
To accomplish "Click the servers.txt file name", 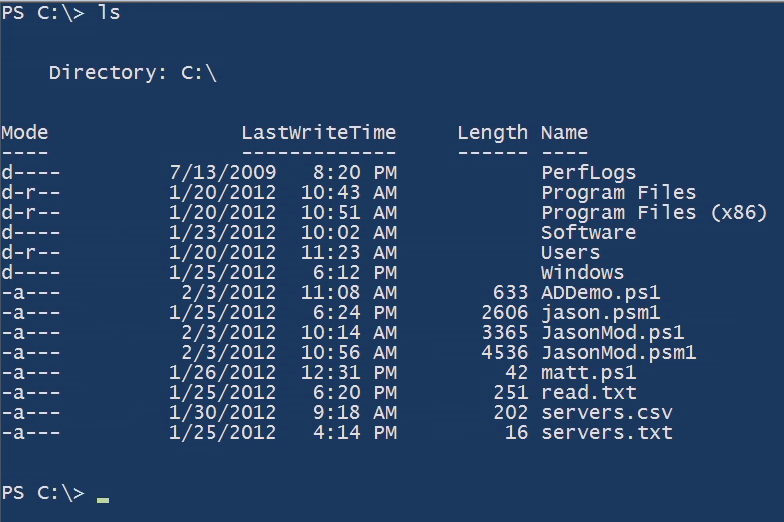I will 606,432.
